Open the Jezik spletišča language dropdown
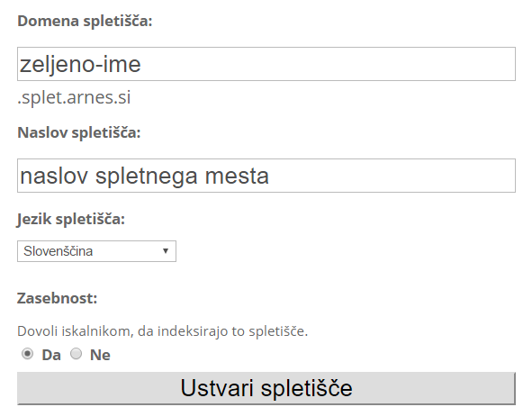The height and width of the screenshot is (407, 532). 96,251
